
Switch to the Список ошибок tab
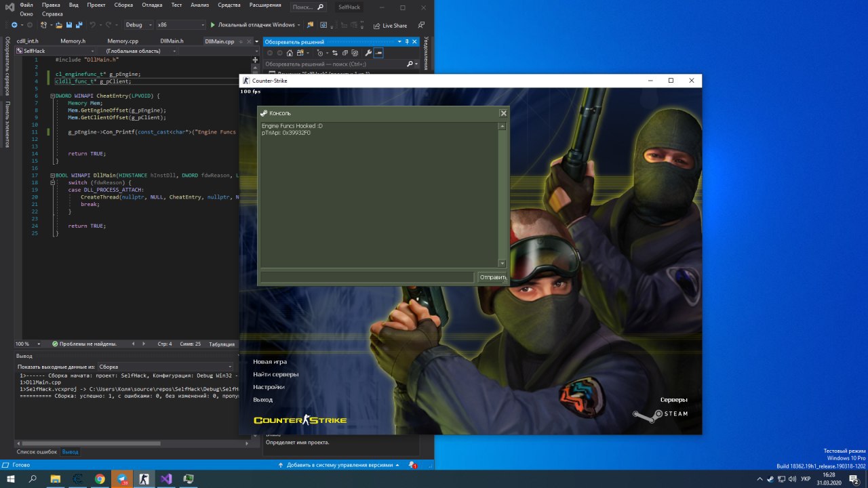tap(37, 451)
